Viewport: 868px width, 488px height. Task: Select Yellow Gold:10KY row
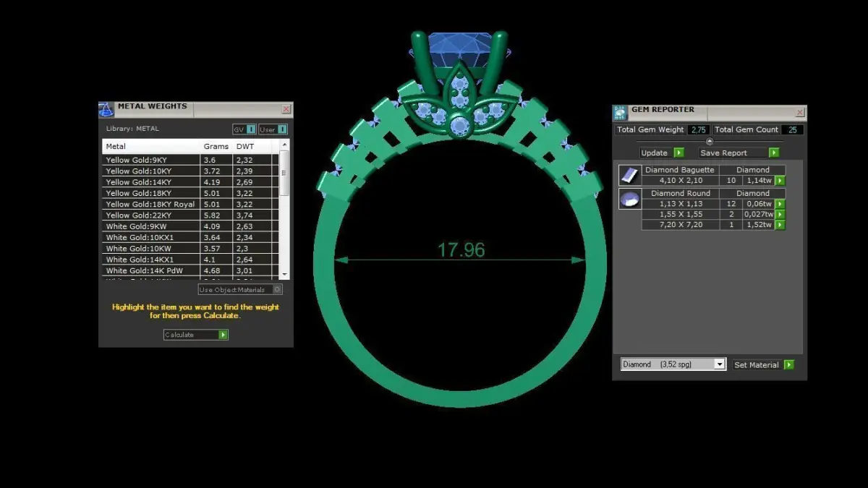click(x=189, y=171)
